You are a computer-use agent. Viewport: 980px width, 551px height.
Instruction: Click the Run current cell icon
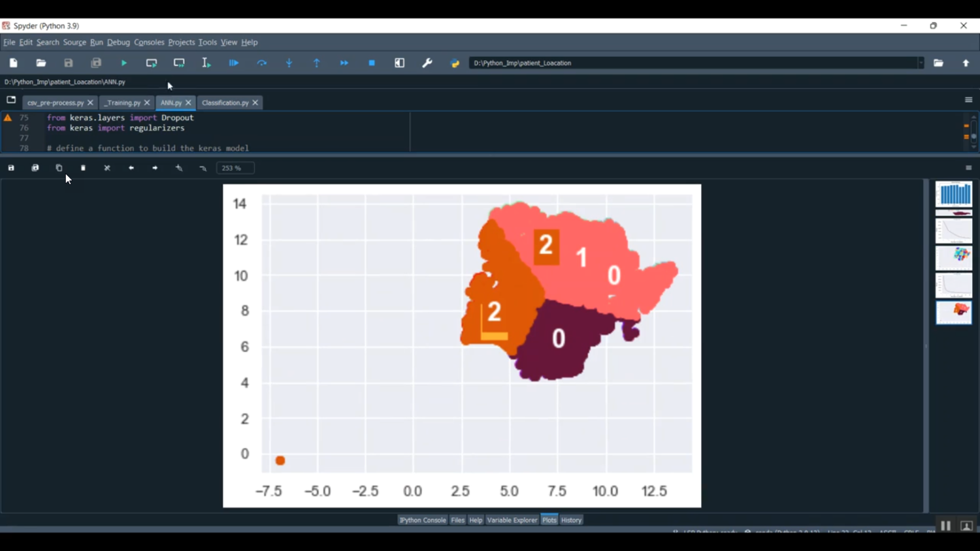(x=152, y=63)
